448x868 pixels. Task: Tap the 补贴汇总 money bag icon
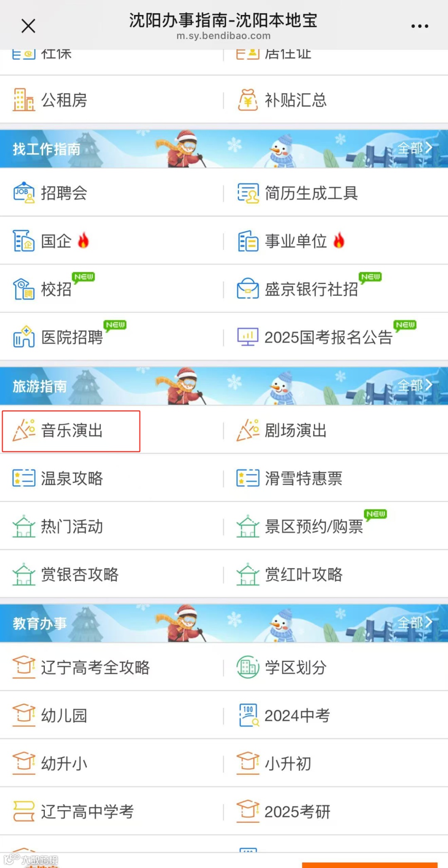click(248, 100)
